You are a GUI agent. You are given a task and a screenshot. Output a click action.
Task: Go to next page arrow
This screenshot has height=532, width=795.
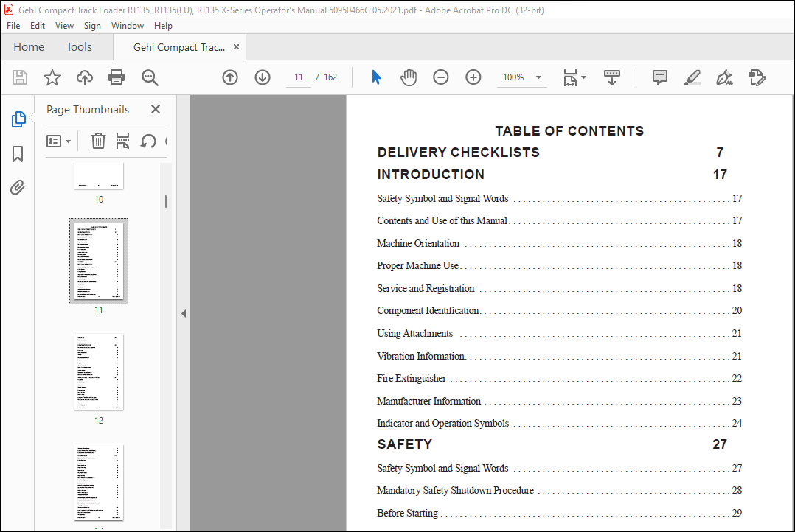[263, 77]
